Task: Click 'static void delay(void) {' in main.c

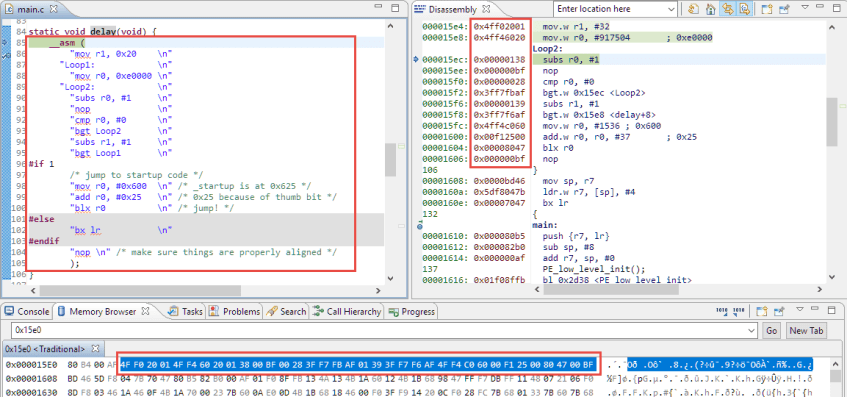Action: (92, 31)
